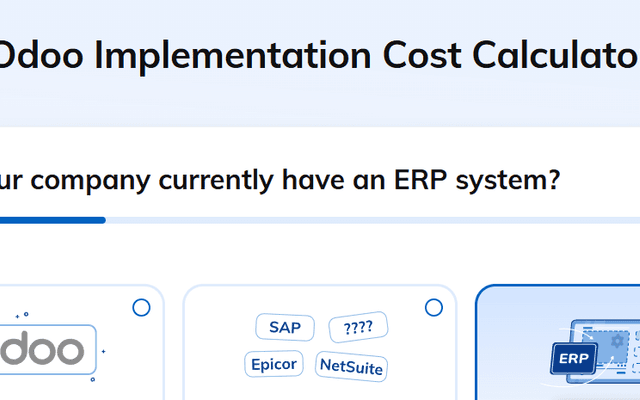The width and height of the screenshot is (640, 400).
Task: Click the gear in the ERP illustration
Action: 617,341
